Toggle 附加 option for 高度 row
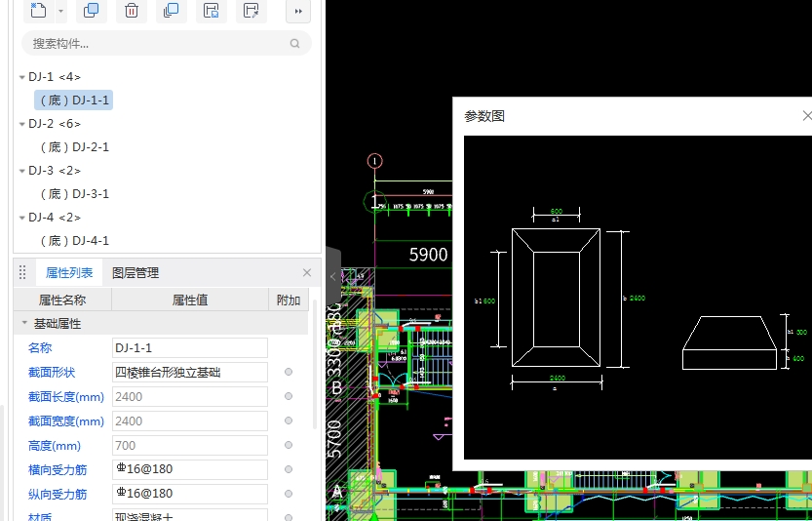This screenshot has height=521, width=812. pyautogui.click(x=289, y=445)
